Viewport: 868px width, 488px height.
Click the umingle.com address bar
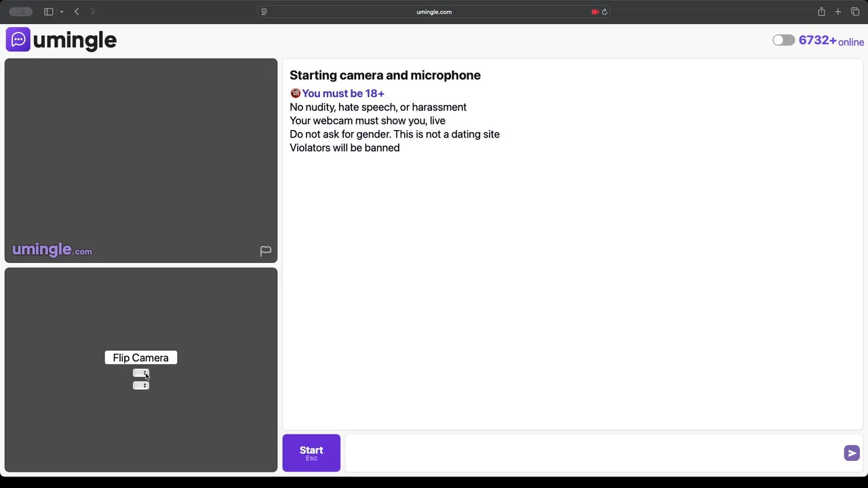434,12
